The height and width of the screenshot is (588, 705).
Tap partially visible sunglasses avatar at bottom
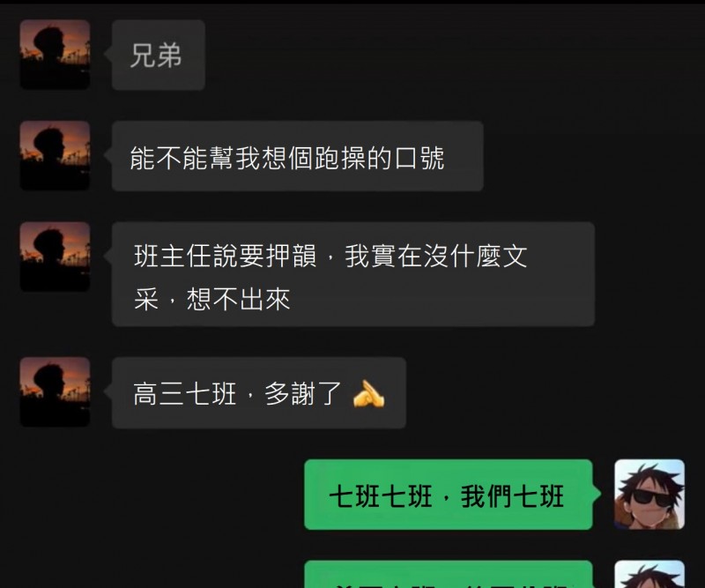pos(649,574)
